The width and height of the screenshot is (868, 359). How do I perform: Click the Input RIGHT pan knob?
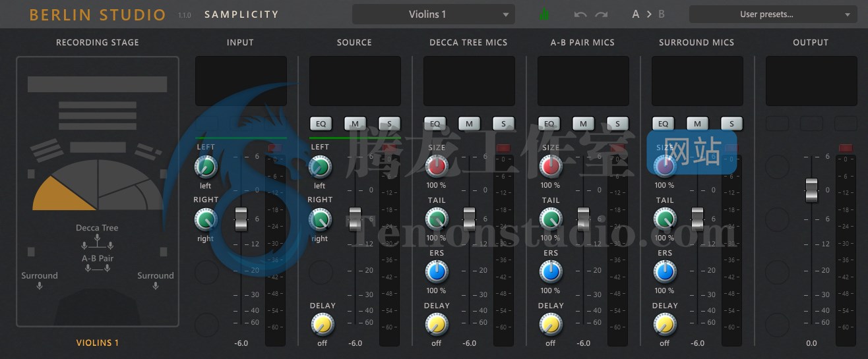(206, 219)
